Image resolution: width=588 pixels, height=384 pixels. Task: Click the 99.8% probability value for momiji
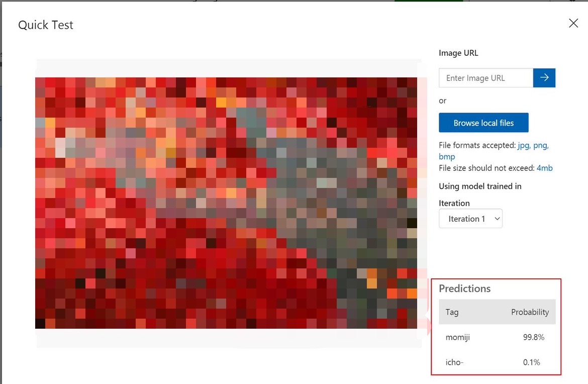click(533, 337)
